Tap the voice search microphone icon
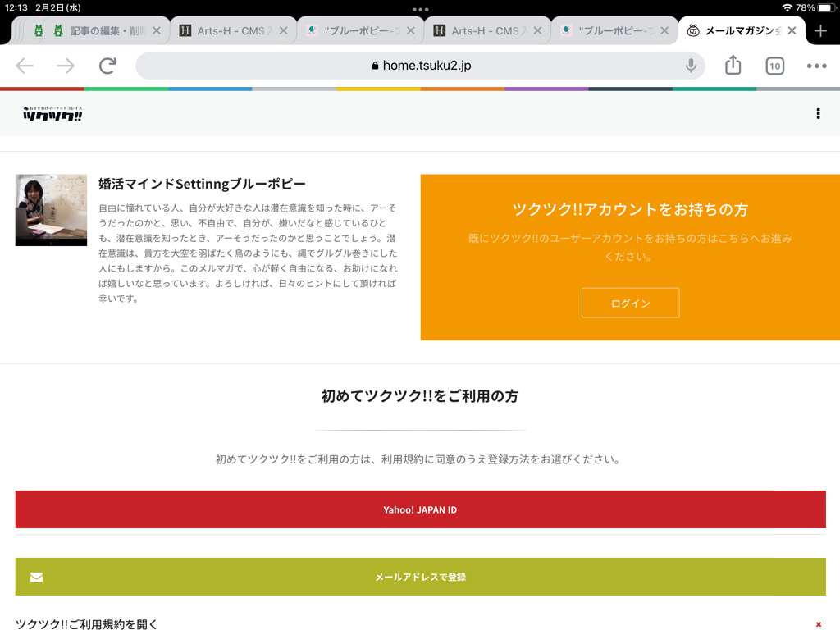Image resolution: width=840 pixels, height=630 pixels. pyautogui.click(x=691, y=66)
